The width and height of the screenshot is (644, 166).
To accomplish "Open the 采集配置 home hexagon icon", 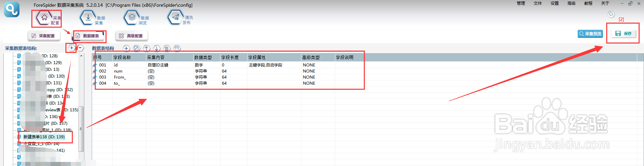I will coord(44,18).
